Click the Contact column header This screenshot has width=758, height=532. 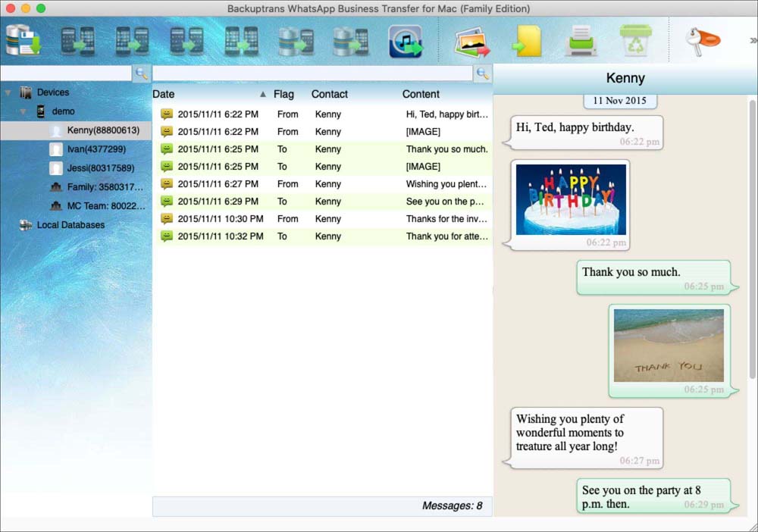click(329, 94)
